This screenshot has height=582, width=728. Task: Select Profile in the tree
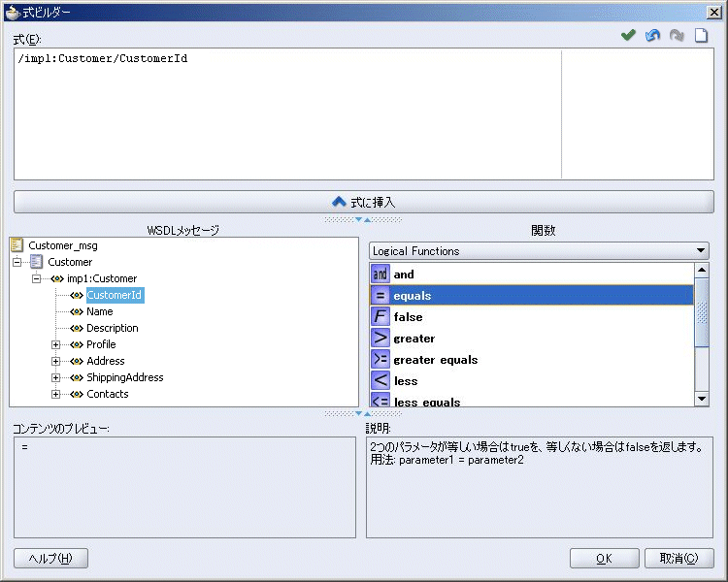(x=101, y=344)
